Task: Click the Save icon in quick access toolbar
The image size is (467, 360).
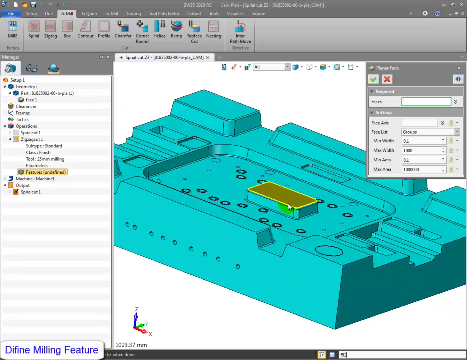Action: coord(33,5)
